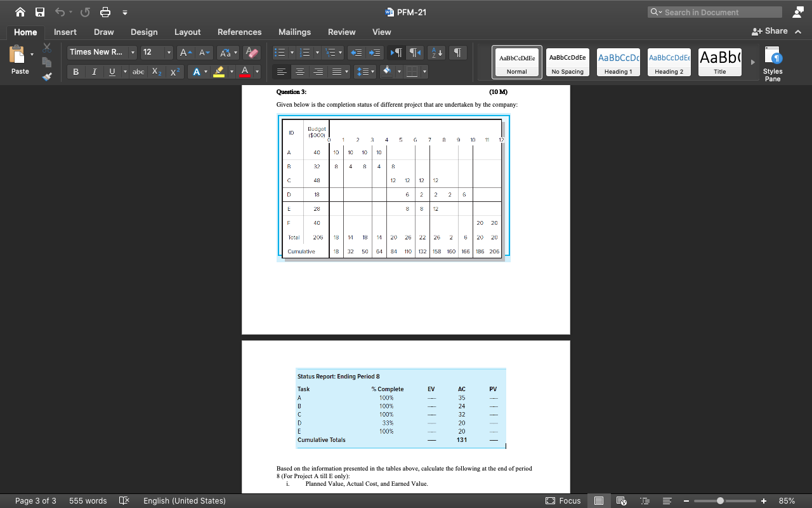Select the Subscript icon

click(156, 72)
